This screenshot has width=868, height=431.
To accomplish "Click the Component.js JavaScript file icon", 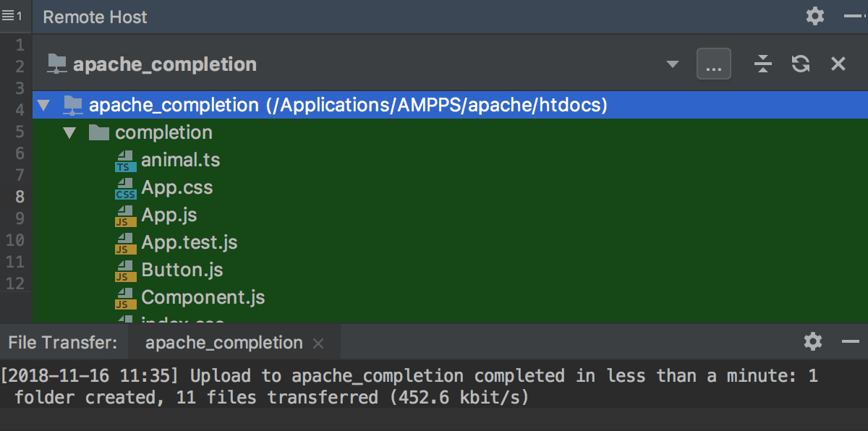I will (125, 296).
